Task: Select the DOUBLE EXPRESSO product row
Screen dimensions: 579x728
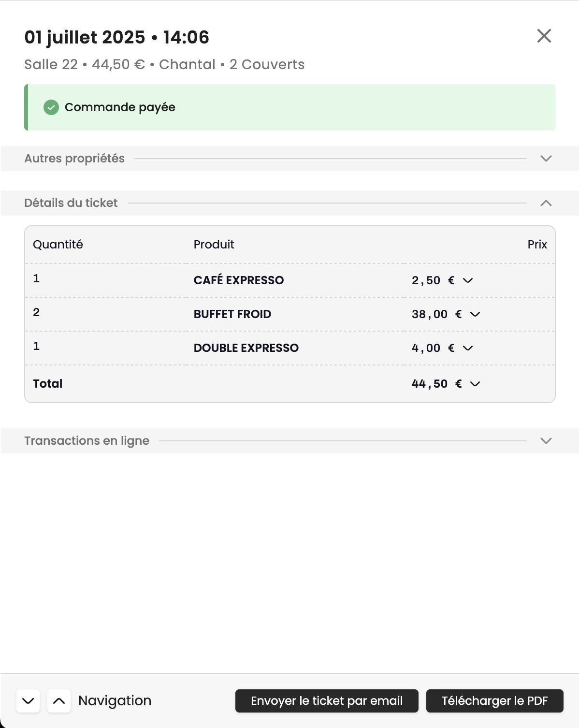Action: point(246,348)
